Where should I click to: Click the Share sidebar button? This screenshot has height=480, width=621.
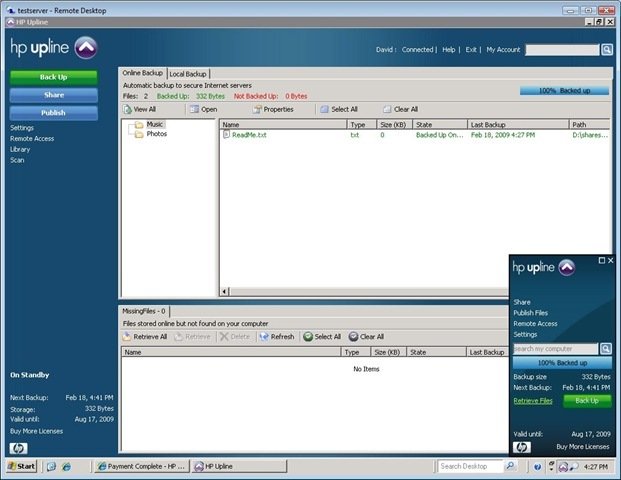point(53,95)
